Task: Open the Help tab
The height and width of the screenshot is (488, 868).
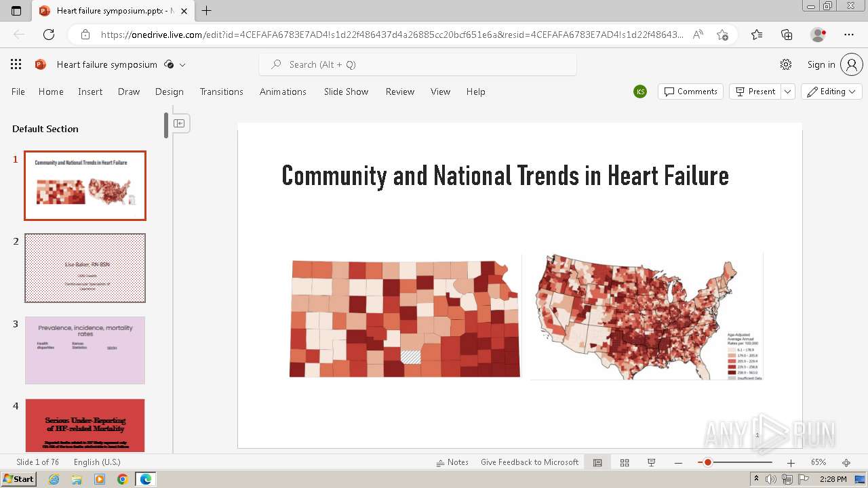Action: coord(476,91)
